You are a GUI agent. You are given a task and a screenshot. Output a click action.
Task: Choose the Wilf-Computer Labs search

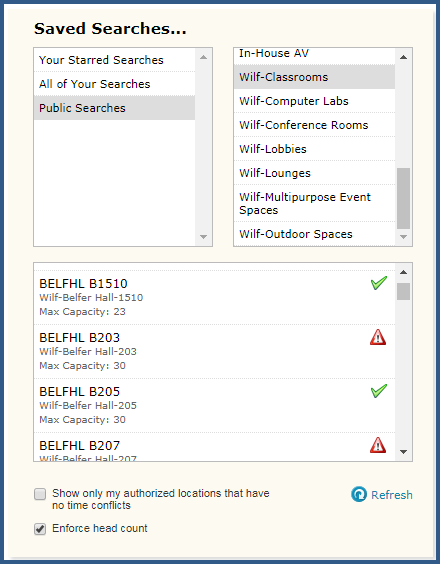(x=314, y=101)
